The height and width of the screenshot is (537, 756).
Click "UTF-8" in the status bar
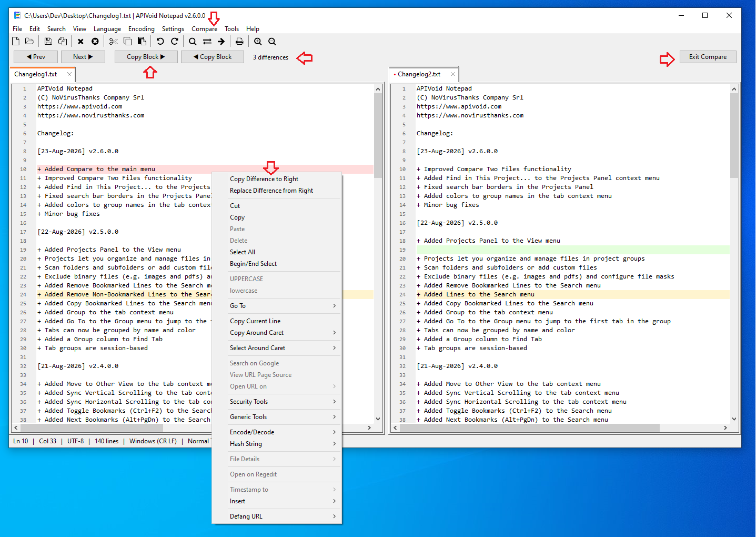[75, 441]
